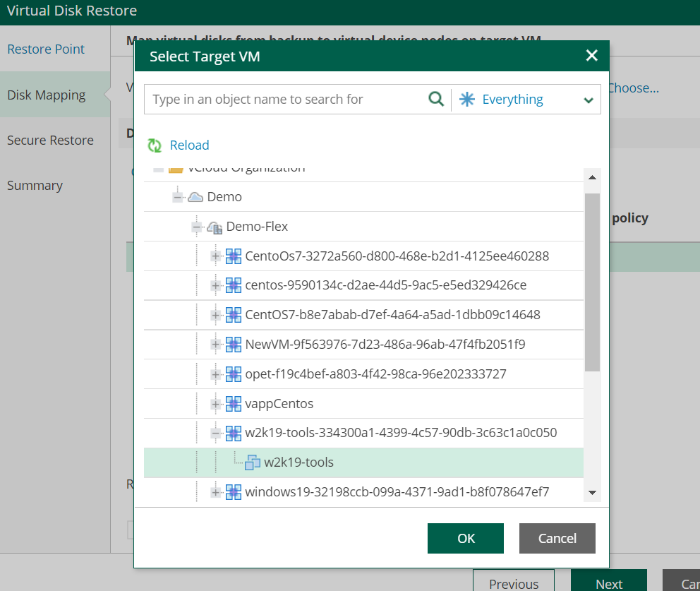Click the vappCentos vApp icon
The height and width of the screenshot is (591, 700).
tap(234, 404)
